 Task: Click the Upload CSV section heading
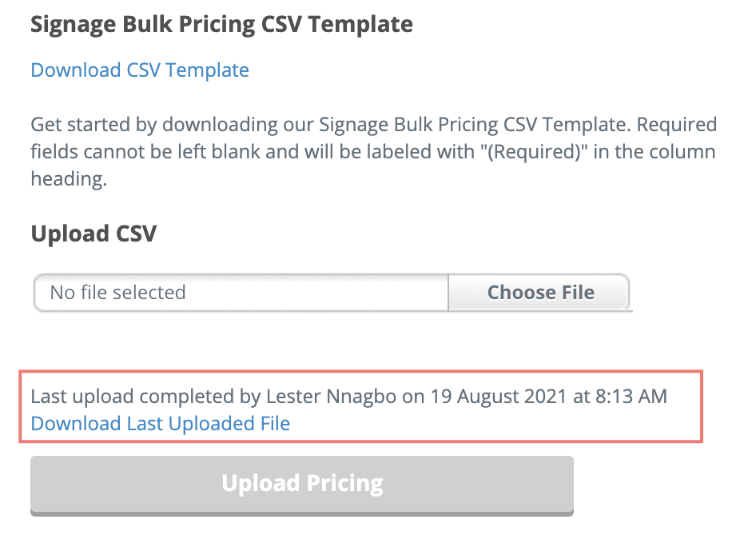tap(93, 234)
